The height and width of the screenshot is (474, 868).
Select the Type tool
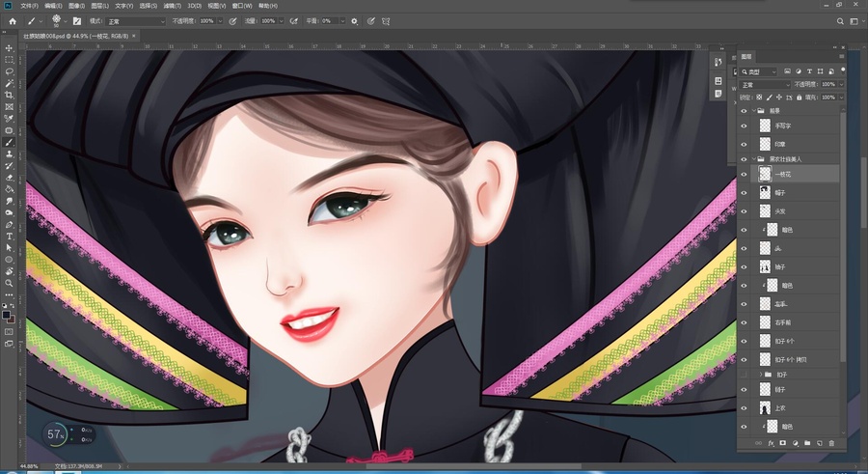coord(9,237)
